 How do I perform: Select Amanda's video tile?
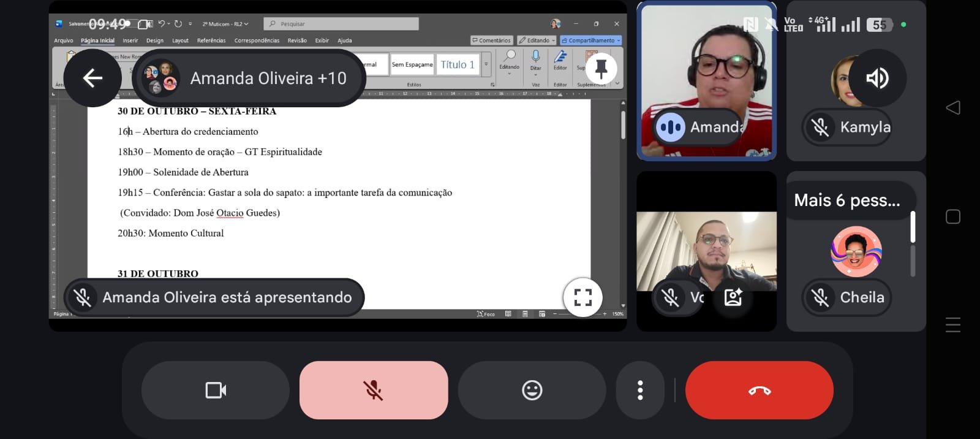pos(706,81)
